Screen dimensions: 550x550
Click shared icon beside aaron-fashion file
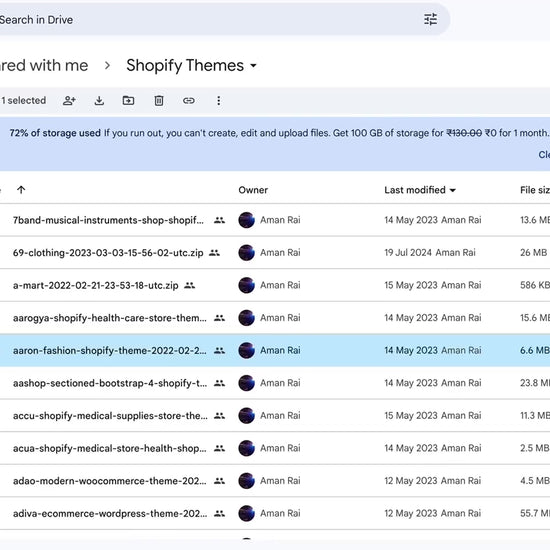coord(220,350)
